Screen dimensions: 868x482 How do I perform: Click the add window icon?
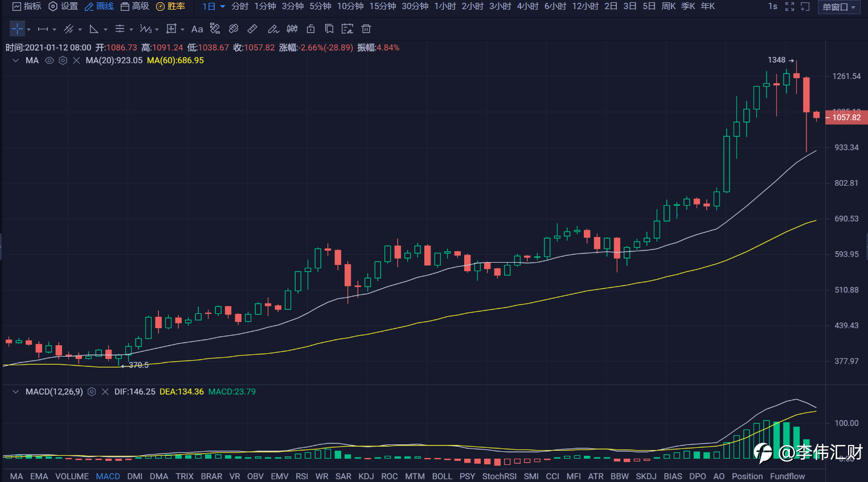(805, 7)
